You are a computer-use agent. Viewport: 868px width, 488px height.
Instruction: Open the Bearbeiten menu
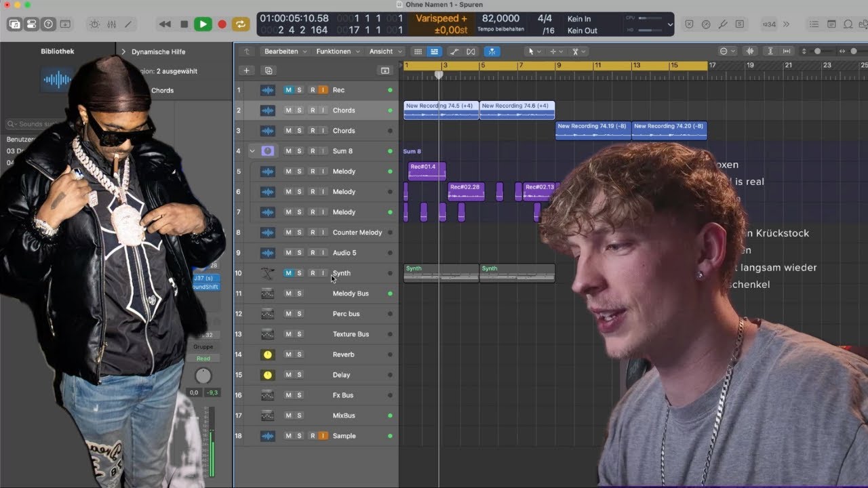(x=285, y=52)
